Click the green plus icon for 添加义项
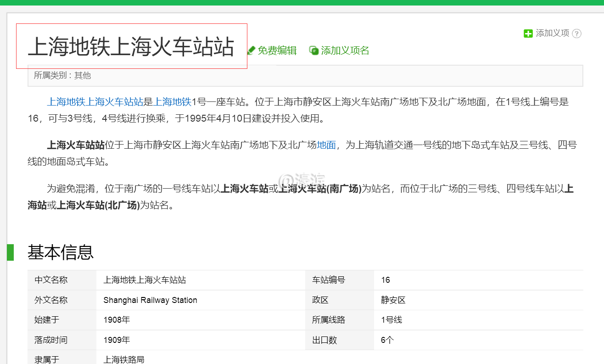Viewport: 604px width, 364px height. coord(528,34)
